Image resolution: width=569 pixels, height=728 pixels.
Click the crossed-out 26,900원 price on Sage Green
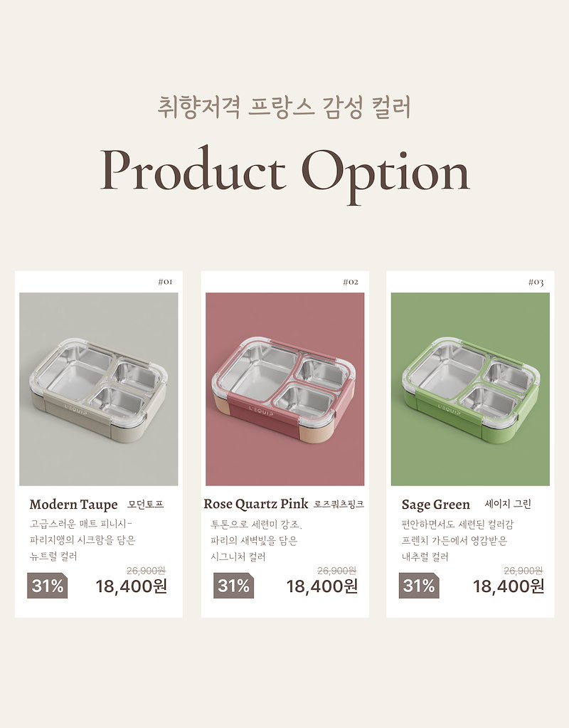[523, 570]
